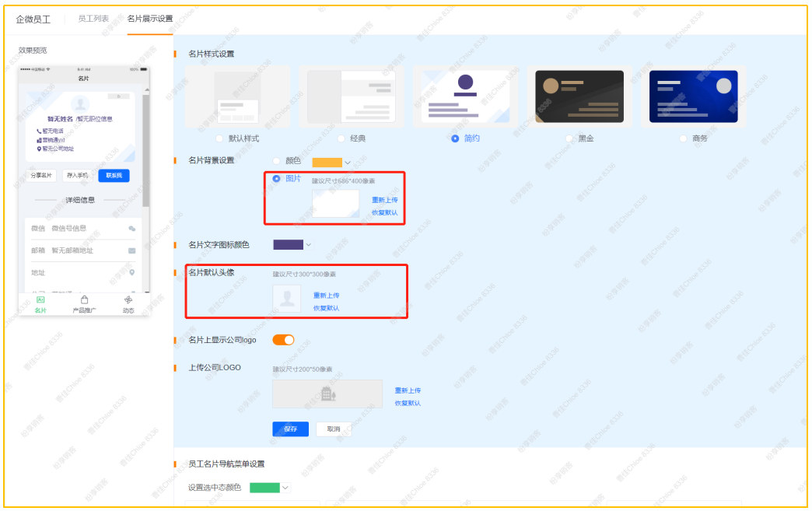Screen dimensions: 812x511
Task: Open the green selected-state color swatch
Action: pyautogui.click(x=264, y=488)
